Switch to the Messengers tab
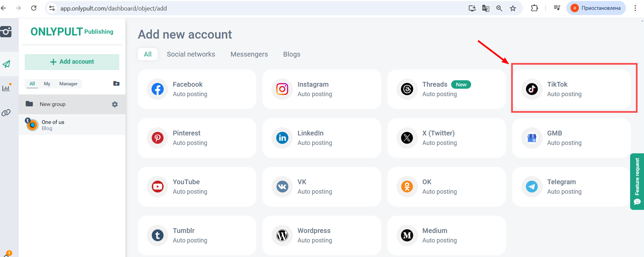The image size is (644, 257). [x=249, y=54]
